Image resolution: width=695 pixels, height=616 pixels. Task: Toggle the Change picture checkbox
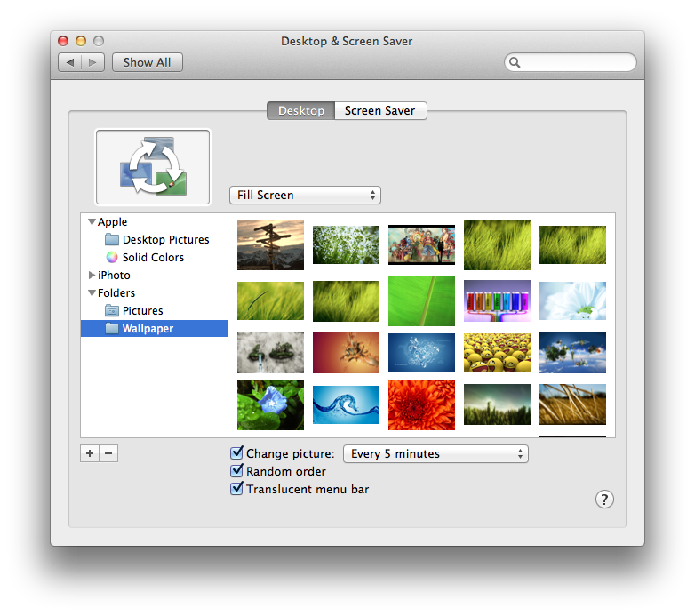pyautogui.click(x=236, y=453)
